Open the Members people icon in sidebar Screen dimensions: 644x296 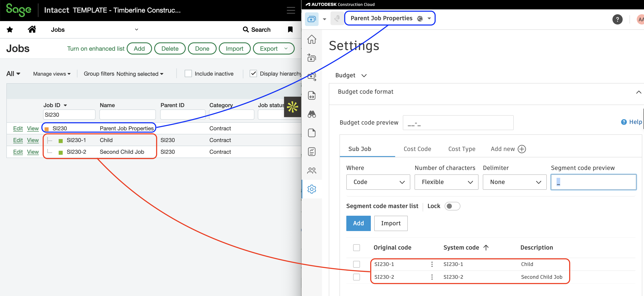coord(312,170)
